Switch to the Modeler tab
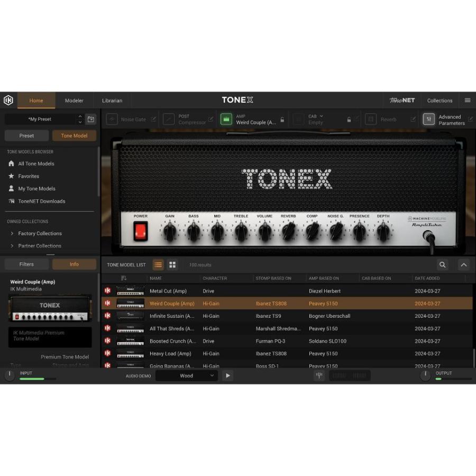Viewport: 476px width, 476px height. click(74, 100)
